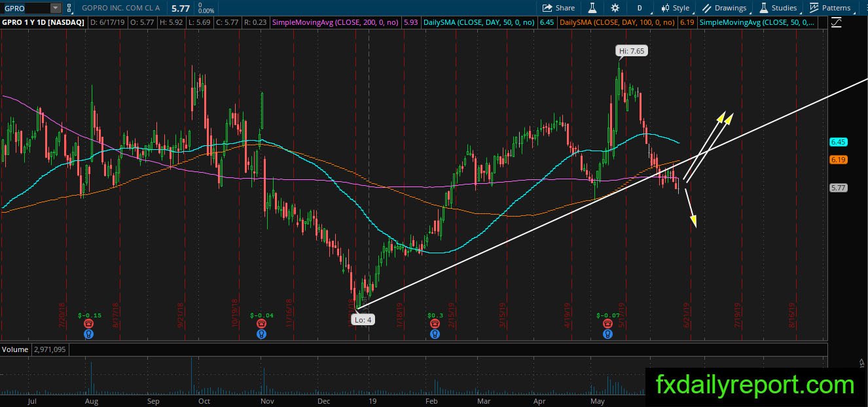Click the drawing set icon below Patterns
868x407 pixels.
[x=837, y=22]
